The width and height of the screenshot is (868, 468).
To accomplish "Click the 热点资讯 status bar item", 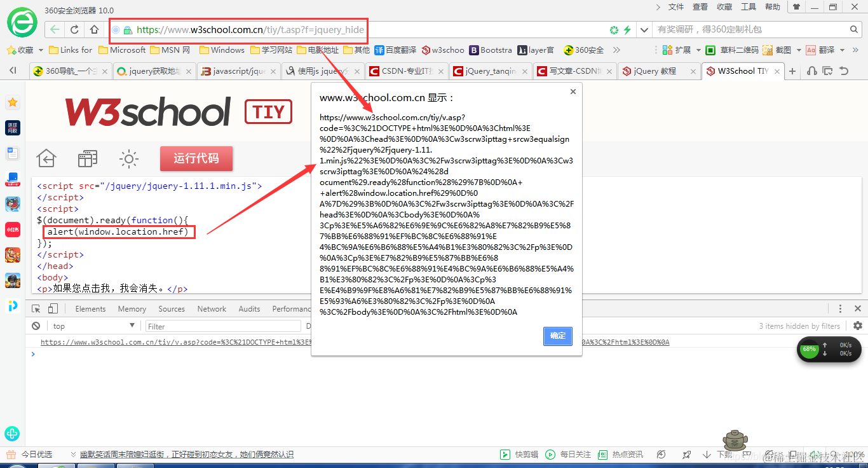I will pyautogui.click(x=621, y=455).
